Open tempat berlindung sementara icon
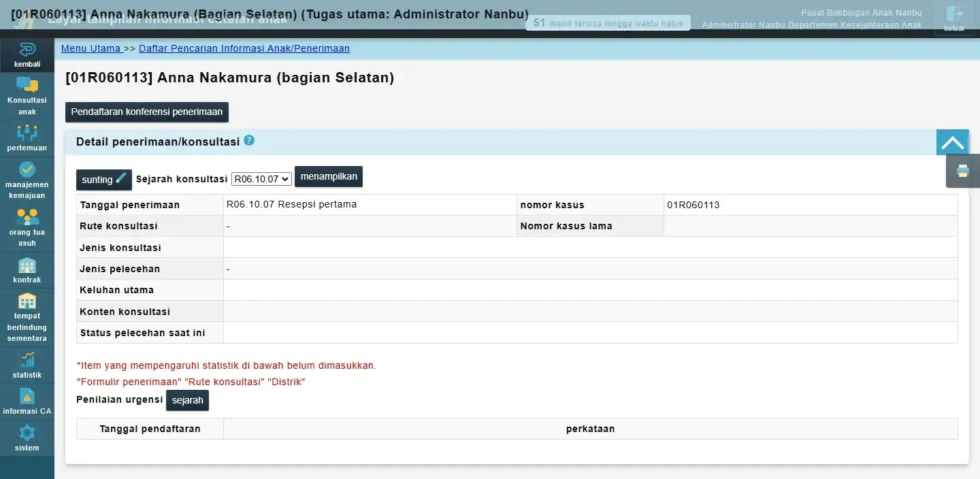The image size is (980, 479). [27, 301]
